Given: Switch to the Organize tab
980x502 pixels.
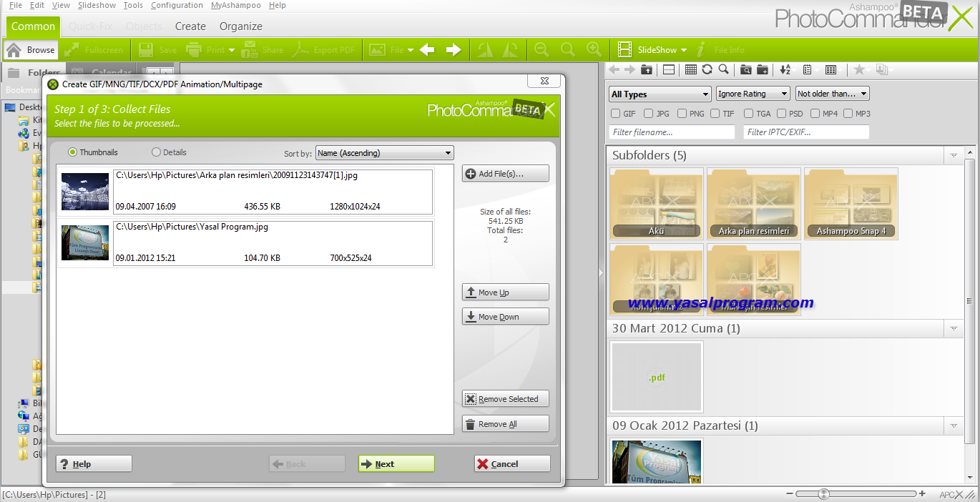Looking at the screenshot, I should point(240,26).
